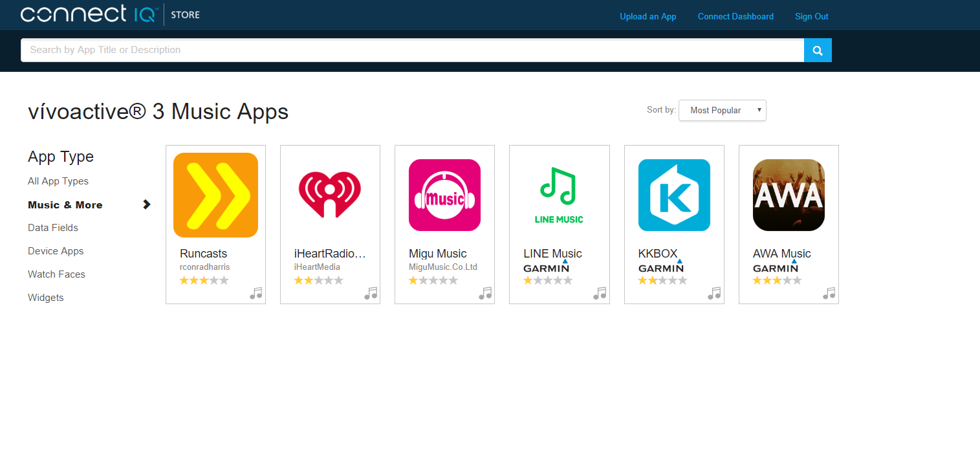Open the AWA Music title link
This screenshot has height=464, width=980.
pyautogui.click(x=782, y=254)
